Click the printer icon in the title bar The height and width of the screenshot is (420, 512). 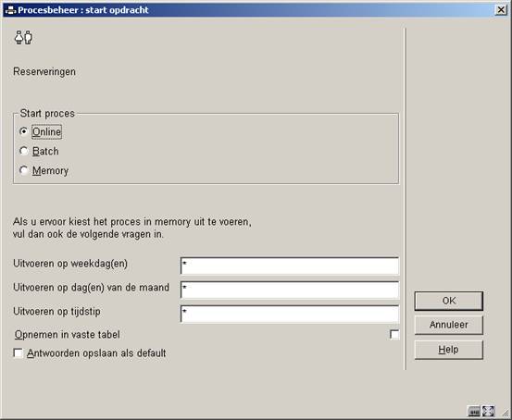(10, 10)
